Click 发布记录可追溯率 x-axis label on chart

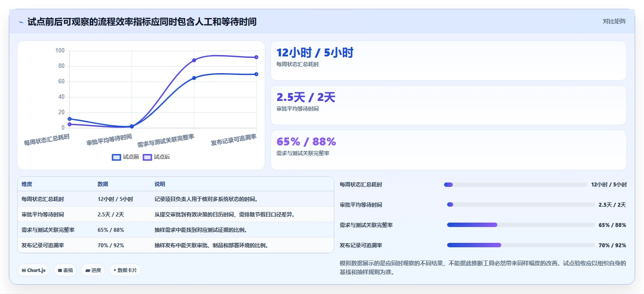click(x=233, y=140)
